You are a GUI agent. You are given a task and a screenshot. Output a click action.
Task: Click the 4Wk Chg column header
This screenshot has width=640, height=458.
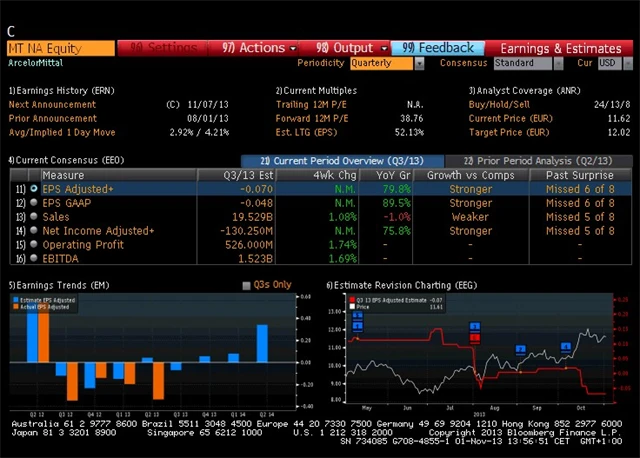318,175
